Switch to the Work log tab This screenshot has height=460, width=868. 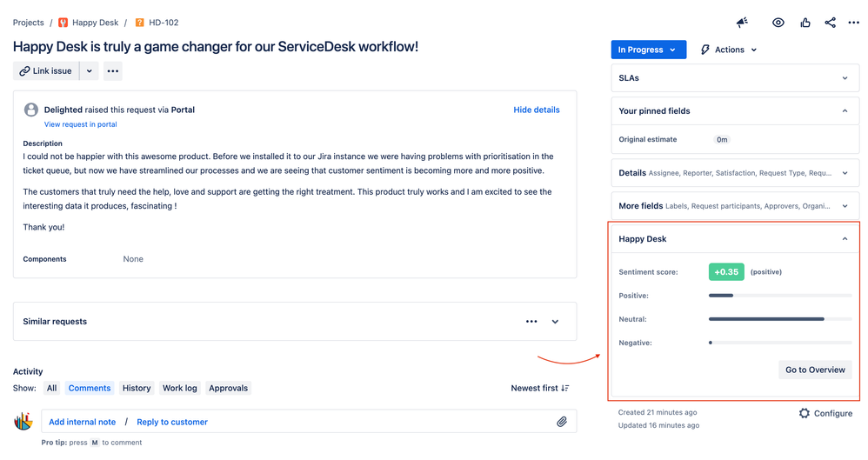click(179, 388)
